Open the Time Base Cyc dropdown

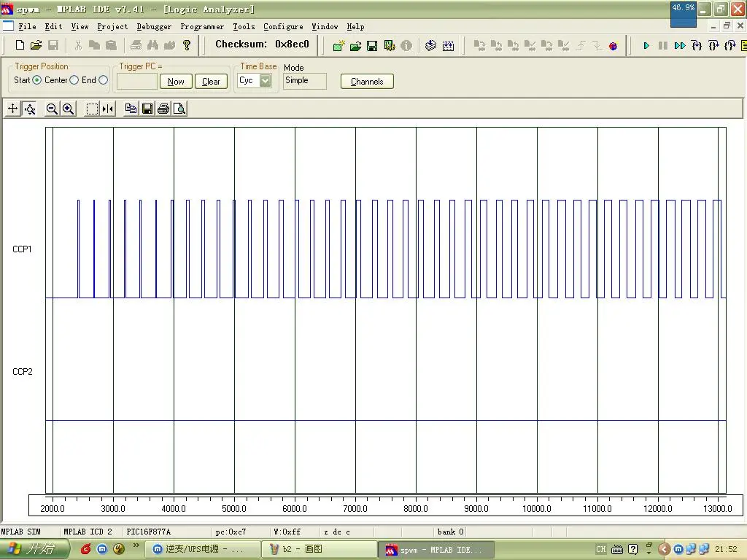265,80
